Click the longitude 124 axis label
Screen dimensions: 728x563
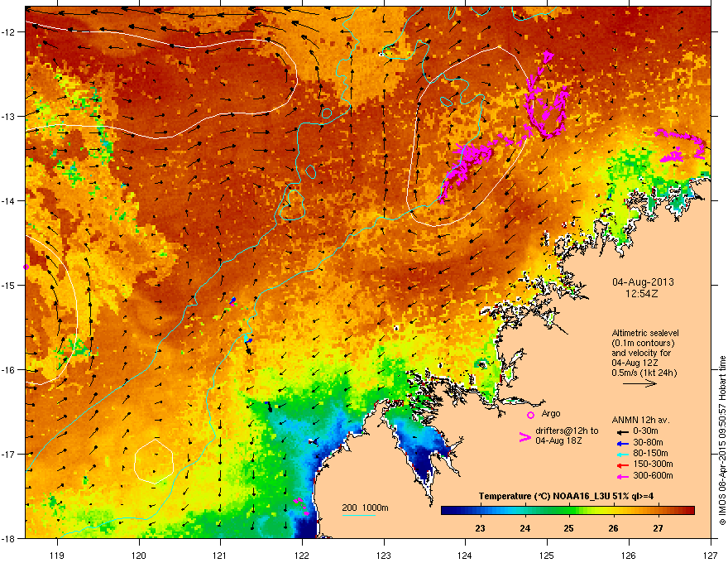465,555
